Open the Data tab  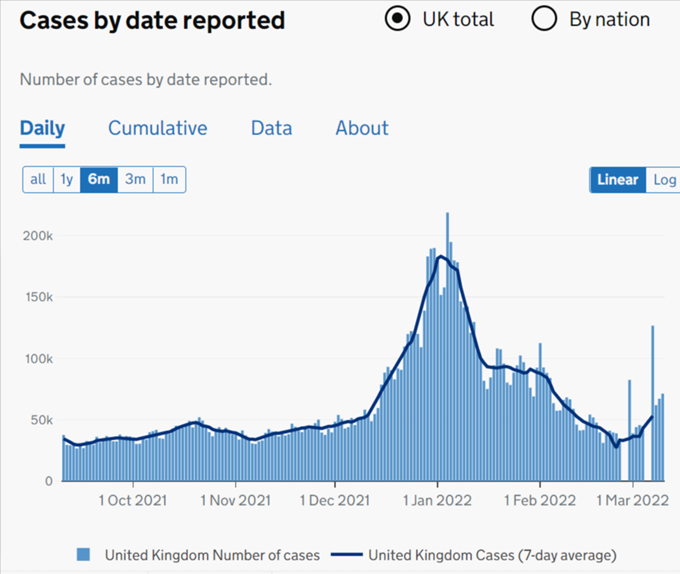click(x=271, y=128)
